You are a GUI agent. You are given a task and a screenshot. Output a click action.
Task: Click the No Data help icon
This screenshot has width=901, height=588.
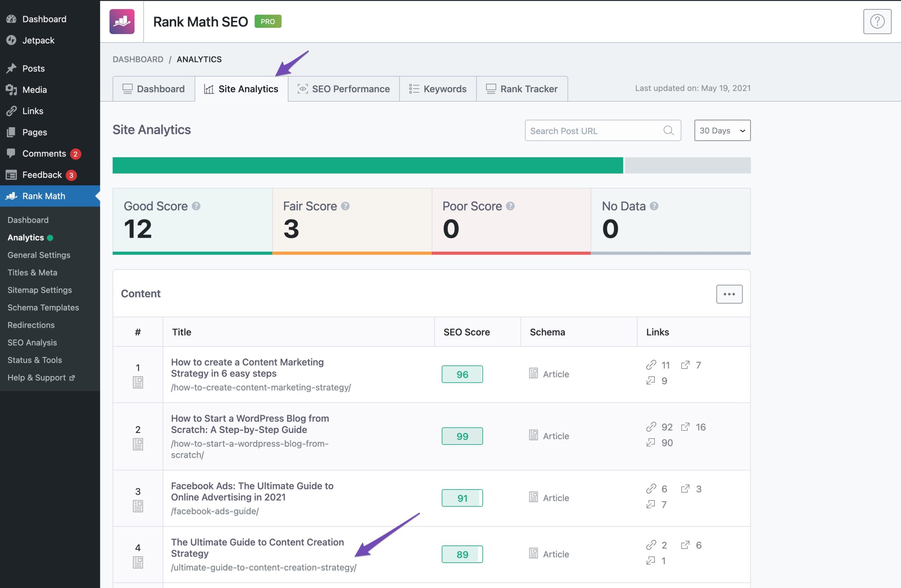point(654,206)
